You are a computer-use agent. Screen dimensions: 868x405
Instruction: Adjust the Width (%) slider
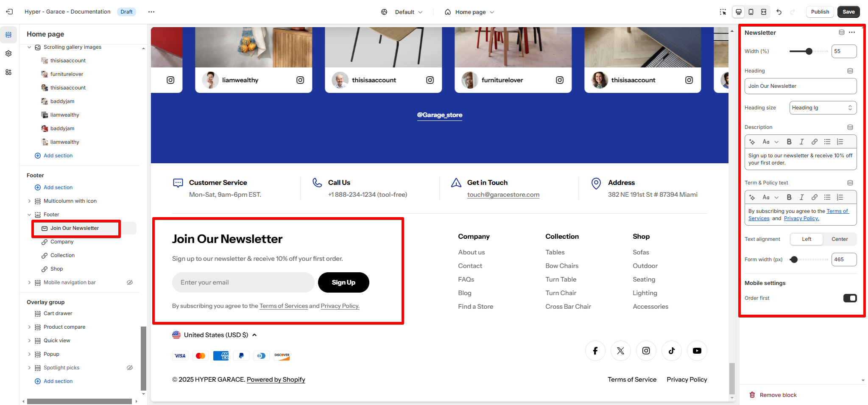click(x=808, y=51)
